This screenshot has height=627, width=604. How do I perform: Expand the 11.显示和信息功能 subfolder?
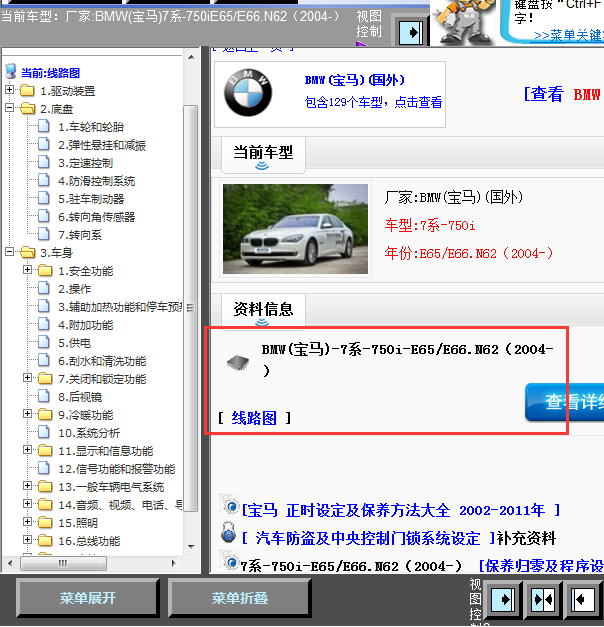point(27,449)
